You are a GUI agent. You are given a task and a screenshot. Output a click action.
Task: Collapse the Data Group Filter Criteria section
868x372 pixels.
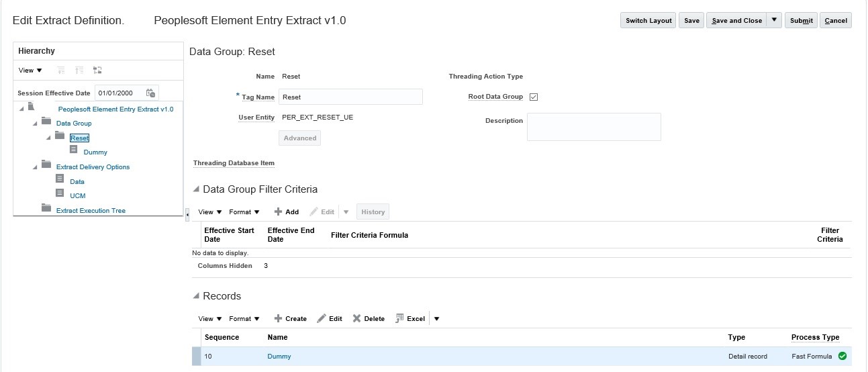pos(196,189)
